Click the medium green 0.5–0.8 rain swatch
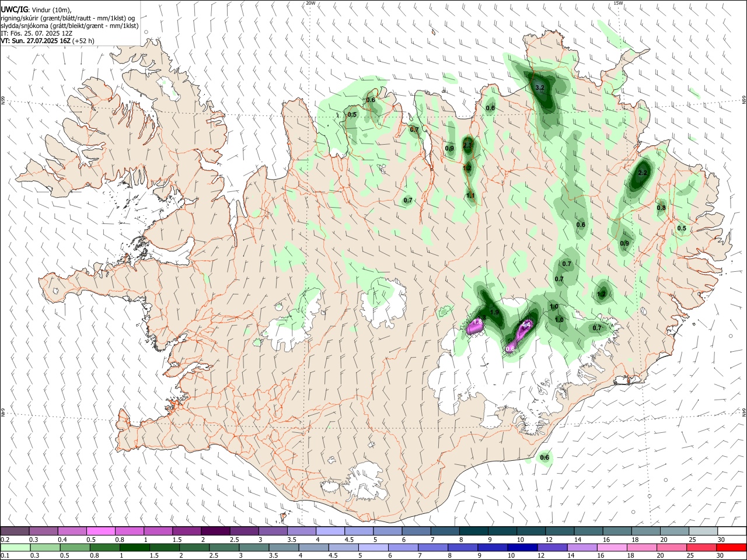This screenshot has height=560, width=747. (x=75, y=548)
